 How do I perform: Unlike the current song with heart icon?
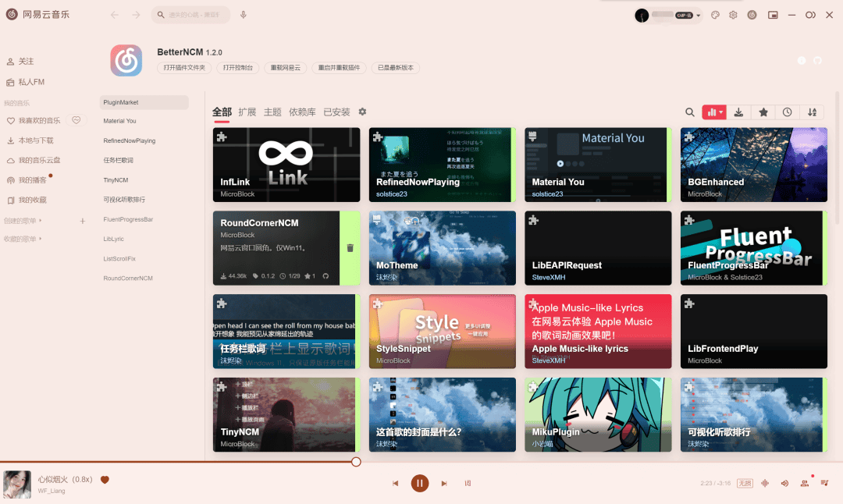coord(105,480)
